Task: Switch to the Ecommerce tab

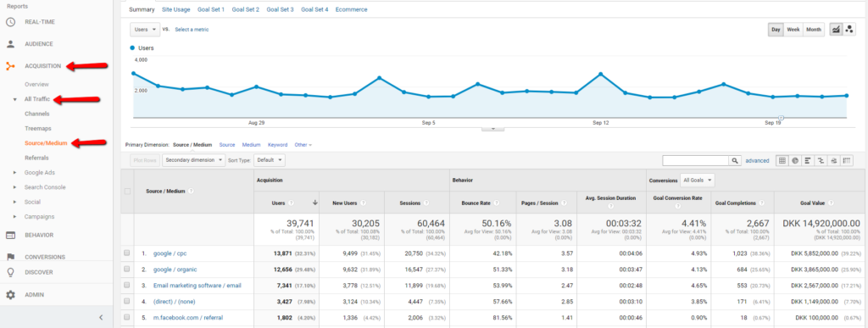Action: 351,9
